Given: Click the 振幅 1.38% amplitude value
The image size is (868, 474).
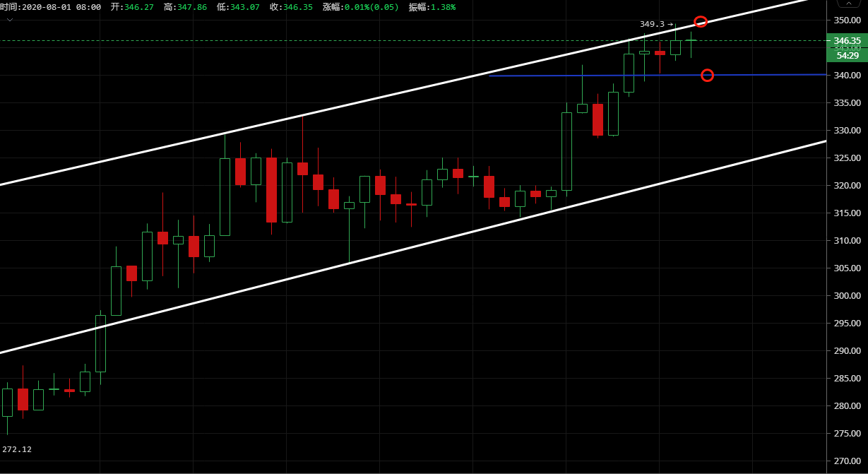Looking at the screenshot, I should click(441, 7).
